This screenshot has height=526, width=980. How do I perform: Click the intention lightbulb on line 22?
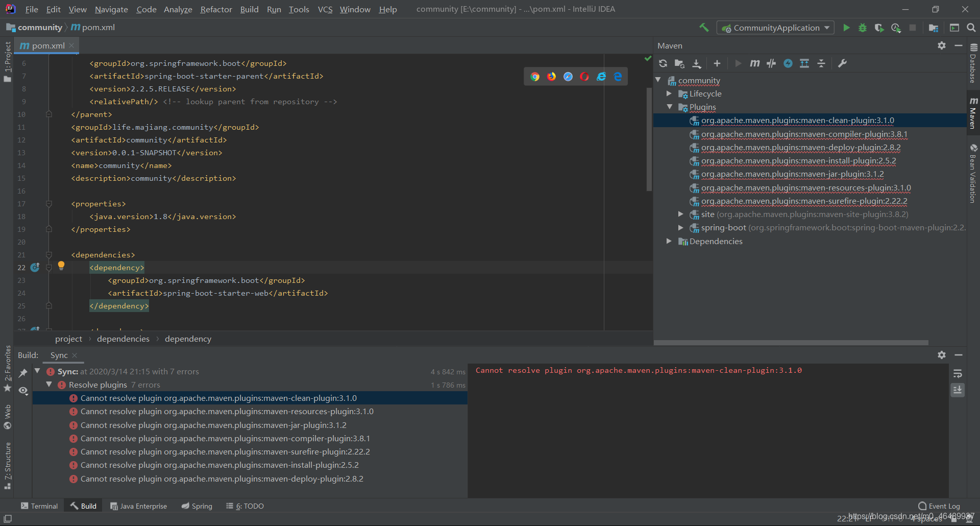(x=61, y=266)
